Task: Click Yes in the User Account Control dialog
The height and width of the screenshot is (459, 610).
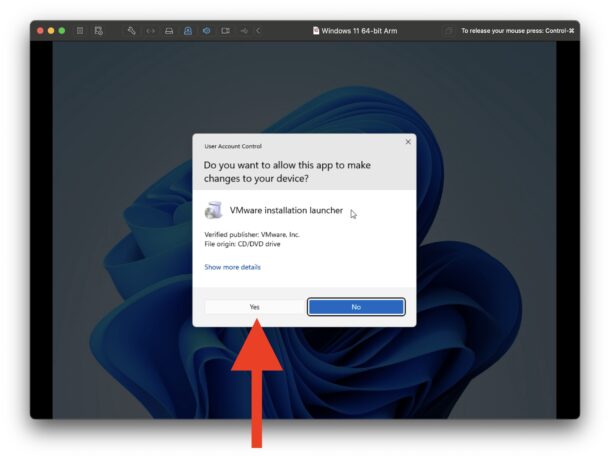Action: tap(254, 307)
